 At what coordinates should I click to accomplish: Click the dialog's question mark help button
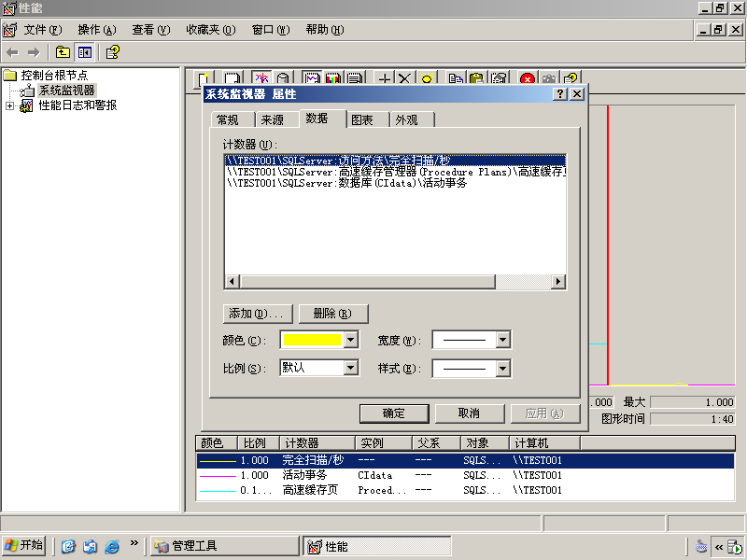[x=560, y=94]
